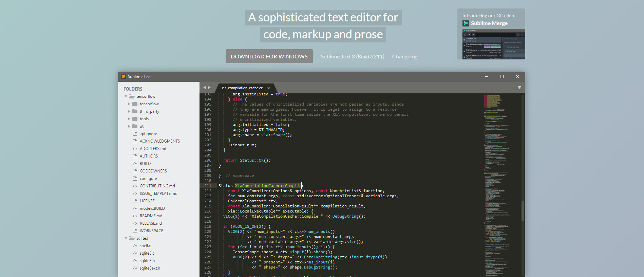Close the Sublime Text window

coord(517,76)
